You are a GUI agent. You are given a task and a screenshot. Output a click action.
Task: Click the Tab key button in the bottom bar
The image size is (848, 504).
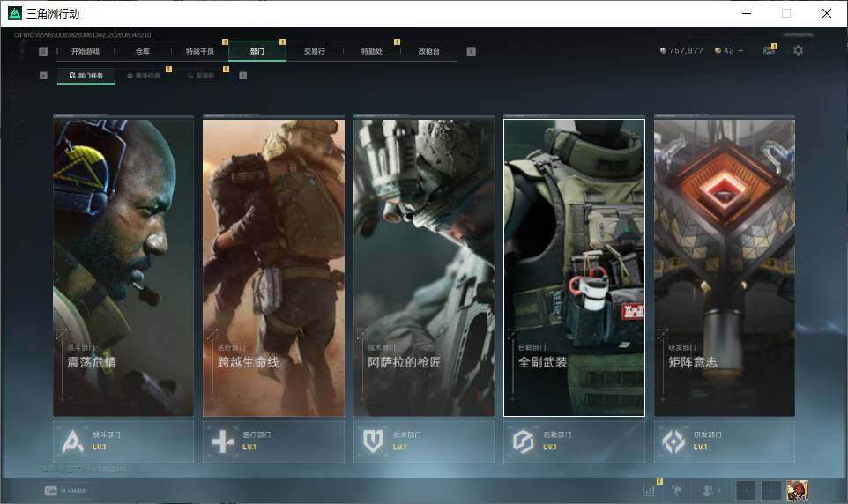point(50,491)
